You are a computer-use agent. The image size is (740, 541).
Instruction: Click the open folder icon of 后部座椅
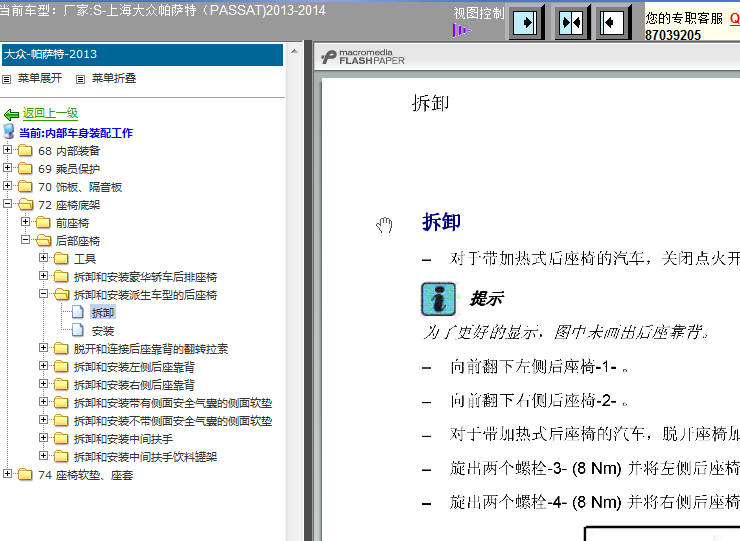click(x=43, y=240)
